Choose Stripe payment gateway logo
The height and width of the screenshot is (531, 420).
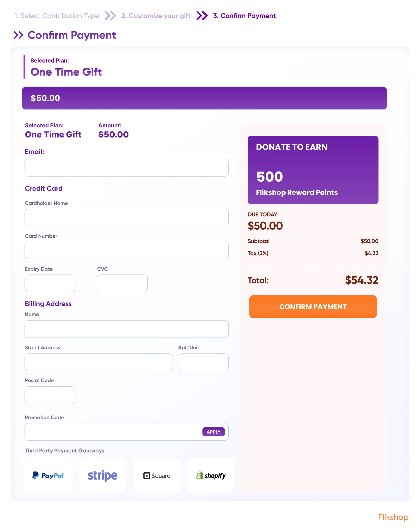[102, 475]
